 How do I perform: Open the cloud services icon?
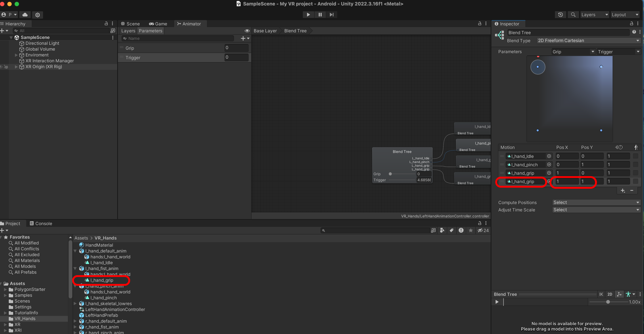pos(25,14)
